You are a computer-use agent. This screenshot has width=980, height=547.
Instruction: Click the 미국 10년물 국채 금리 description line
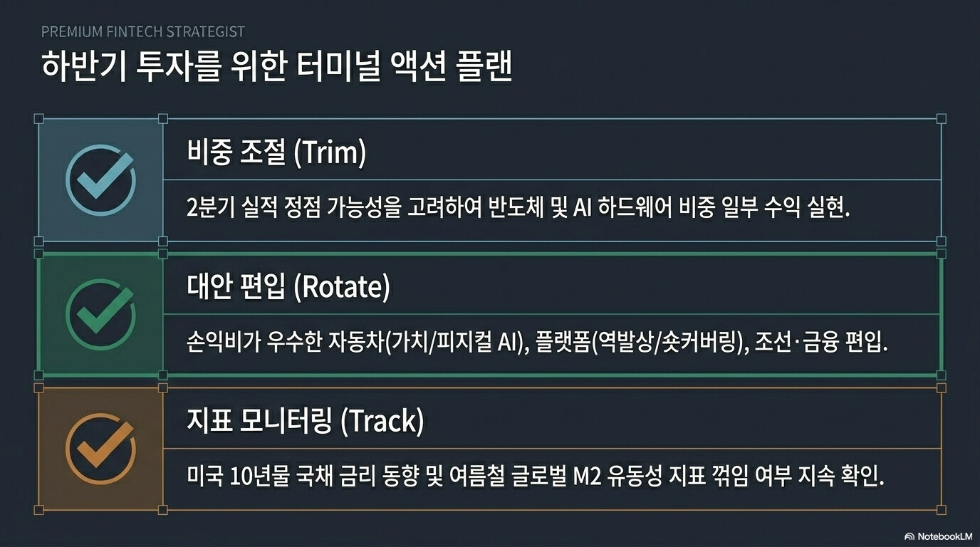click(x=535, y=478)
